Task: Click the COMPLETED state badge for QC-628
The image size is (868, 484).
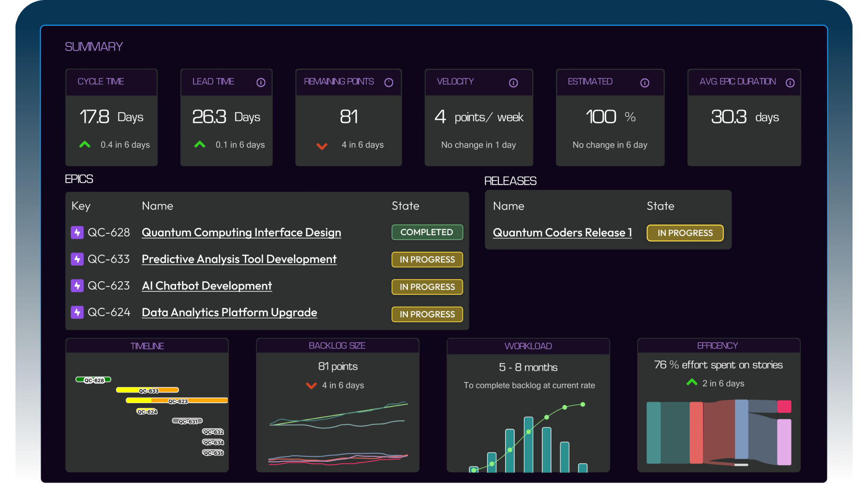Action: tap(427, 232)
